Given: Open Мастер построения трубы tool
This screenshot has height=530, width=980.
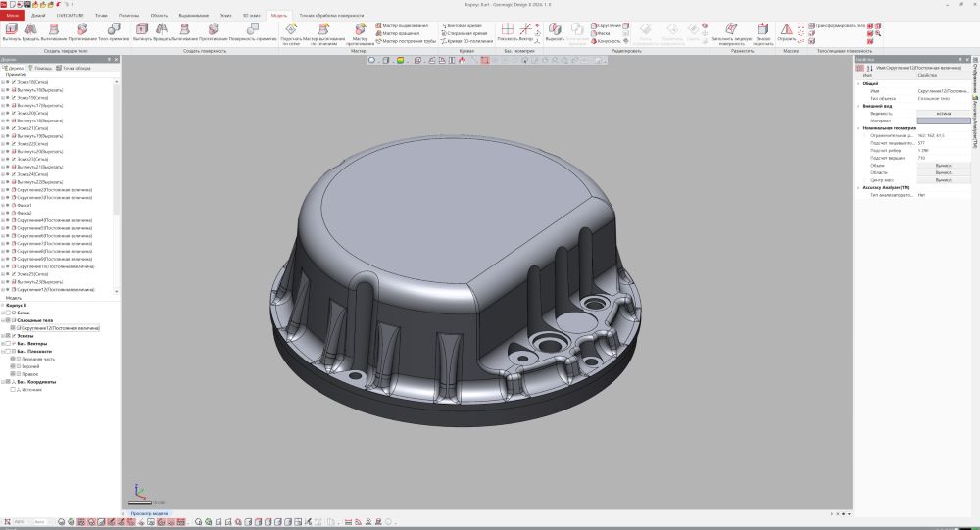Looking at the screenshot, I should pos(406,41).
